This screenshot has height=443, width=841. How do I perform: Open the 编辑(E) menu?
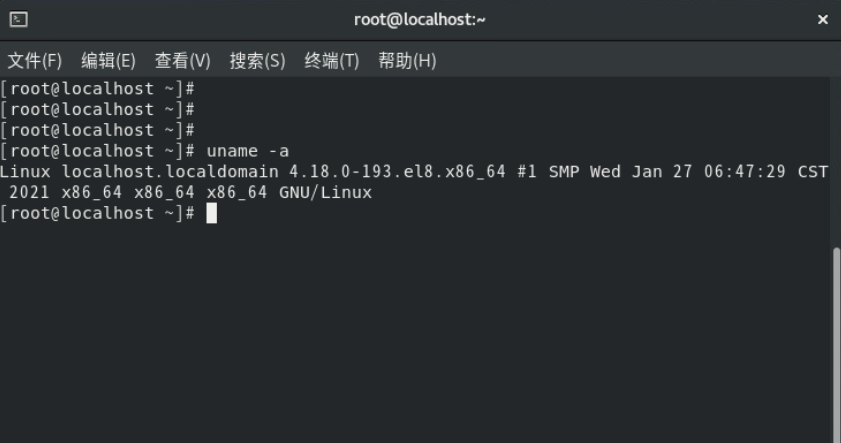(x=108, y=61)
